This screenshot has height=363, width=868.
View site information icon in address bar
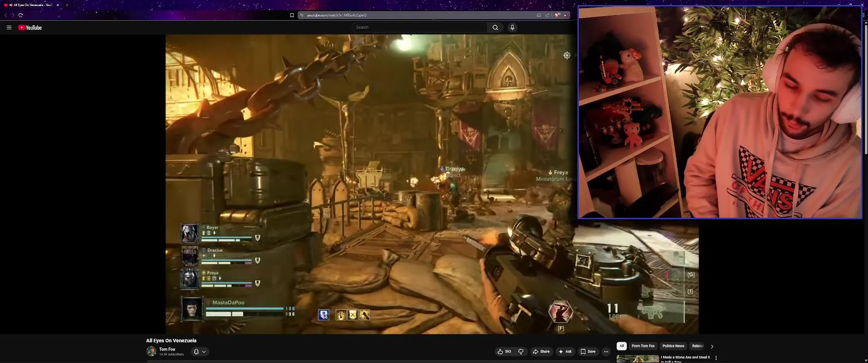coord(302,15)
